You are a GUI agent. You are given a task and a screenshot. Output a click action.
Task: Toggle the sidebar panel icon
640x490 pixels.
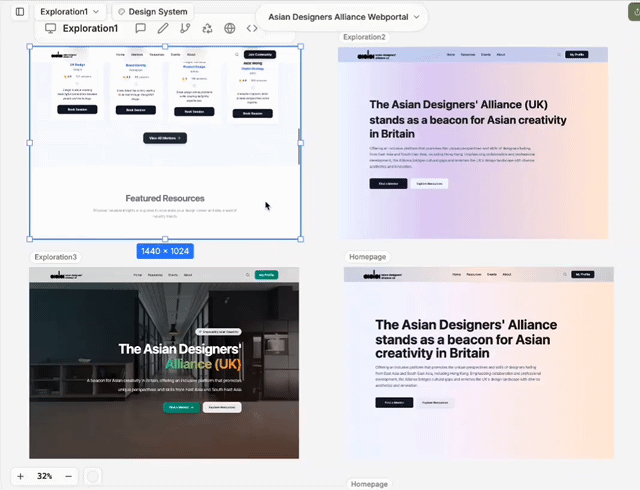click(20, 12)
